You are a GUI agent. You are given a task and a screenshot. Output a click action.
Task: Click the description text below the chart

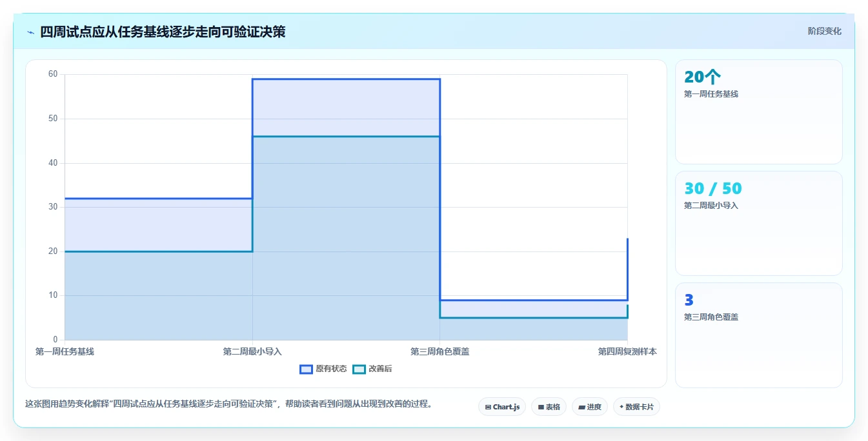point(228,404)
